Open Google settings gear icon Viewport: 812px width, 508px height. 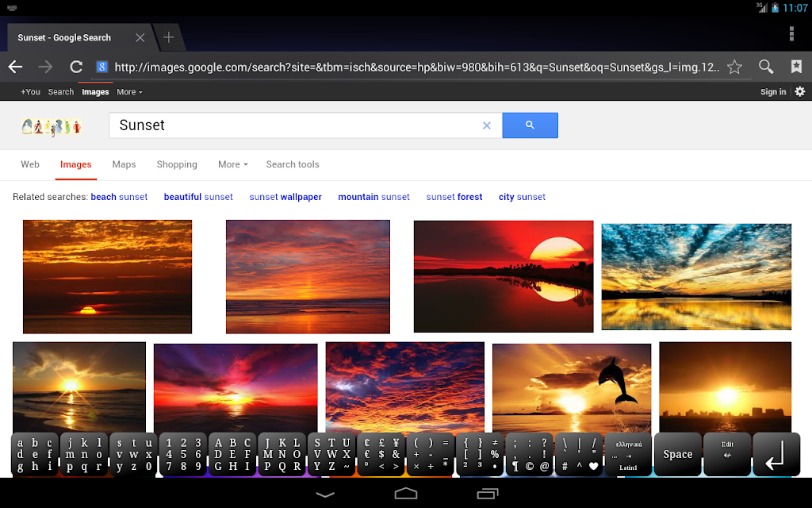click(x=799, y=92)
